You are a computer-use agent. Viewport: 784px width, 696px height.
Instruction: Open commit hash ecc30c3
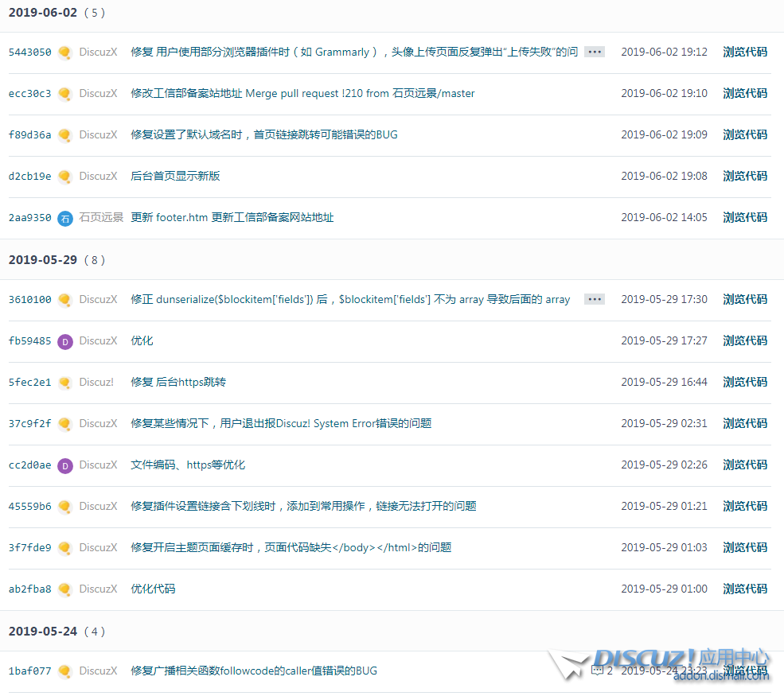tap(29, 94)
